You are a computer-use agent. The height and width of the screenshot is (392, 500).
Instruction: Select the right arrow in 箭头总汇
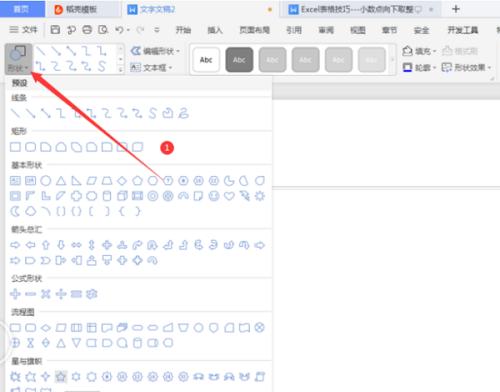(15, 245)
